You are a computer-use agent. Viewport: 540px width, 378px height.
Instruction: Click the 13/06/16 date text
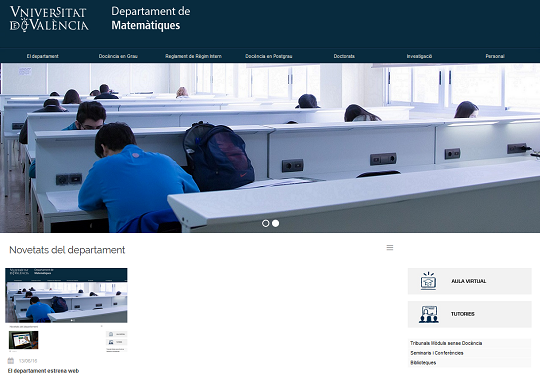pos(28,361)
